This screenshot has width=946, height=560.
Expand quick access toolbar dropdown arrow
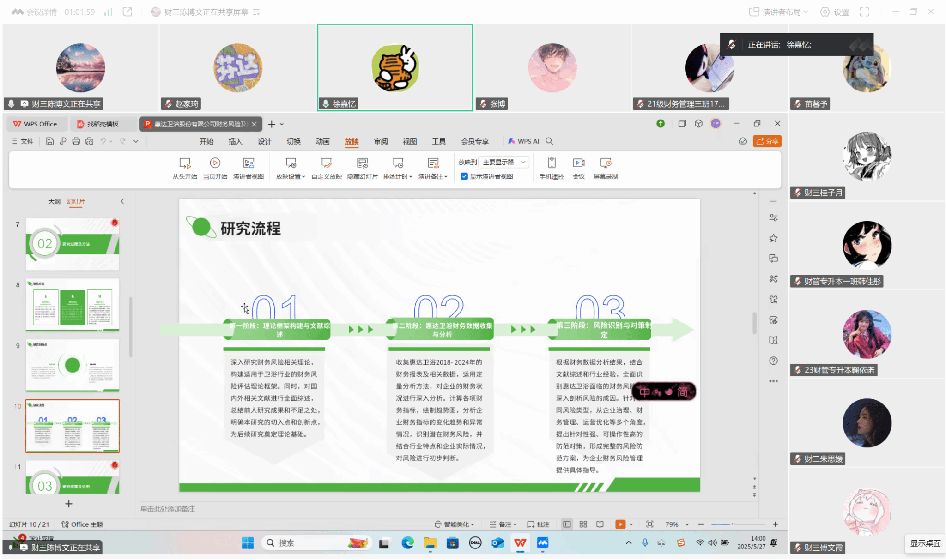(136, 141)
